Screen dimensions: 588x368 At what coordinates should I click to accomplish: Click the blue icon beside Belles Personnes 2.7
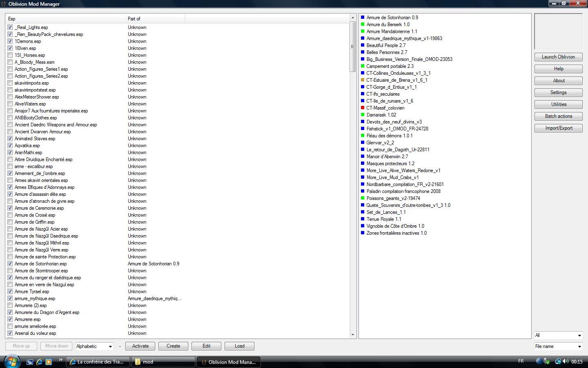coord(363,52)
